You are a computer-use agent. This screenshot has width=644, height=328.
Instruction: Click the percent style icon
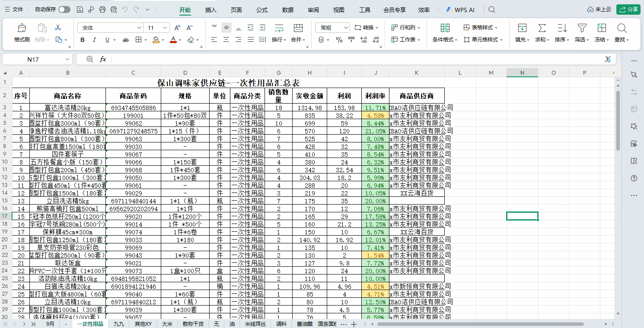coord(339,40)
